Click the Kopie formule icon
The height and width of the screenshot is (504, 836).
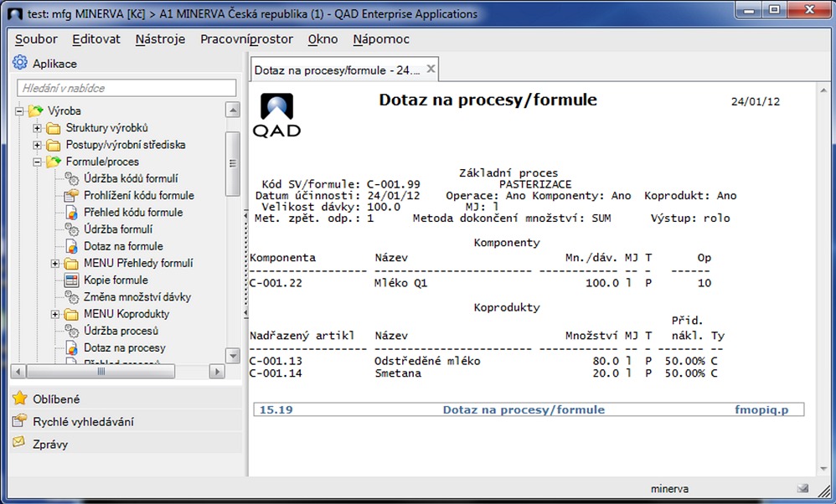[71, 280]
